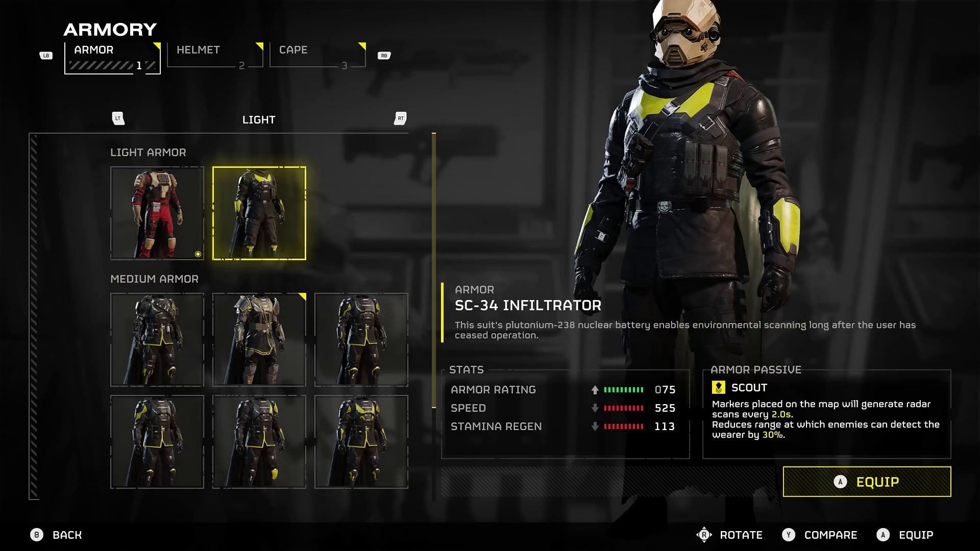This screenshot has width=980, height=551.
Task: Click the Scout passive armor icon
Action: (718, 387)
